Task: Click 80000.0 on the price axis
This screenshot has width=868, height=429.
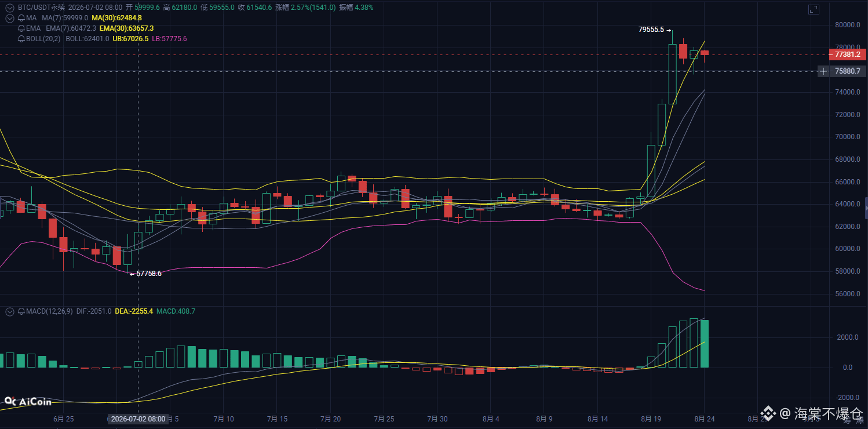Action: (847, 25)
